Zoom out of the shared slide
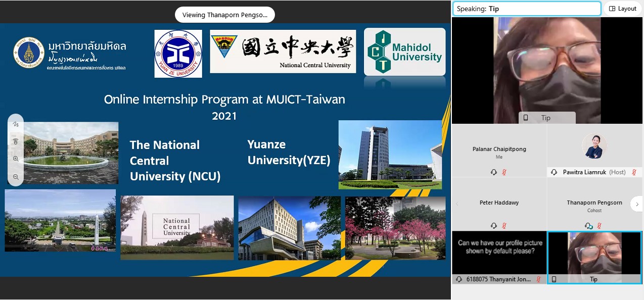Viewport: 644px width, 300px height. click(x=16, y=177)
